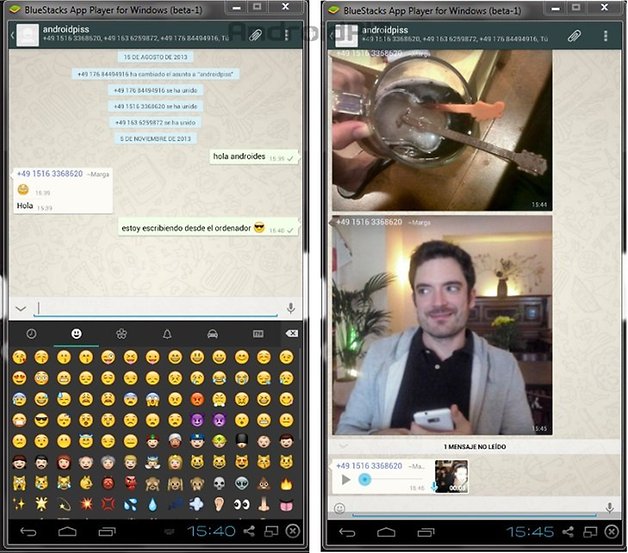Tap recent apps button in right window

point(426,532)
